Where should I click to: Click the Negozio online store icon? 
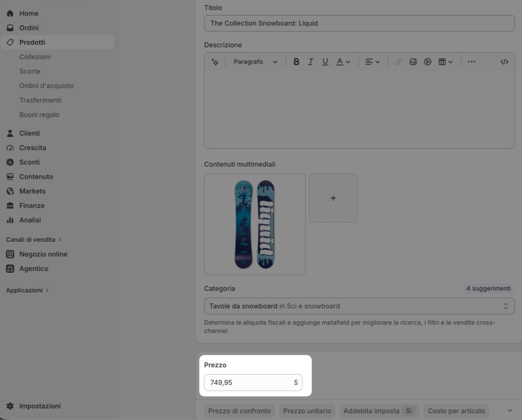click(x=10, y=254)
